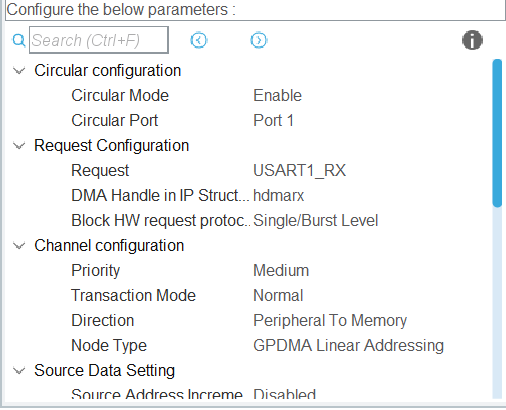Collapse the Channel configuration section
This screenshot has height=410, width=506.
19,246
